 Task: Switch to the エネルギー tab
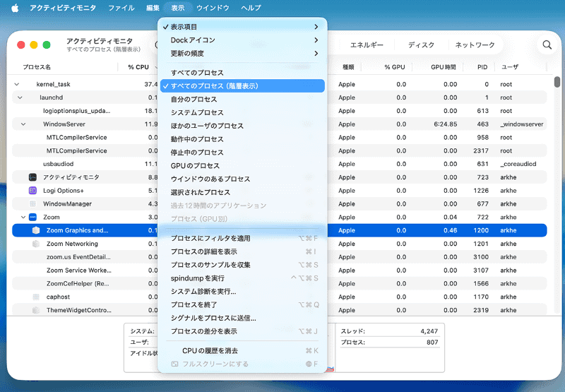(367, 45)
